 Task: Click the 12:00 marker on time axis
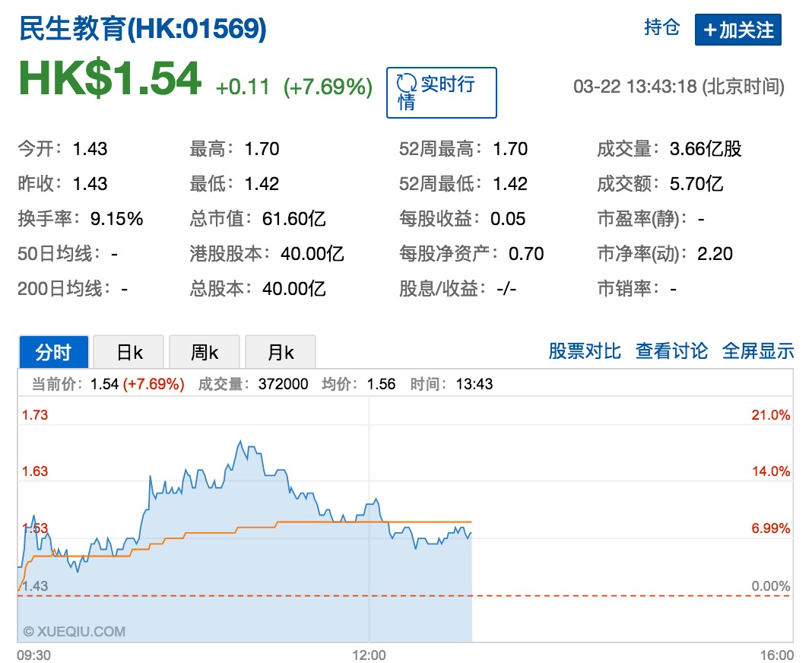coord(369,655)
